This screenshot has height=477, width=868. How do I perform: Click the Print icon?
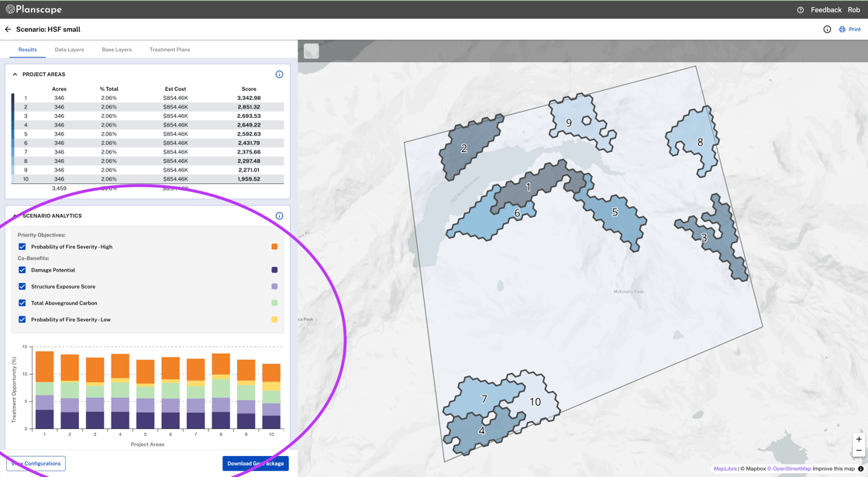[842, 29]
